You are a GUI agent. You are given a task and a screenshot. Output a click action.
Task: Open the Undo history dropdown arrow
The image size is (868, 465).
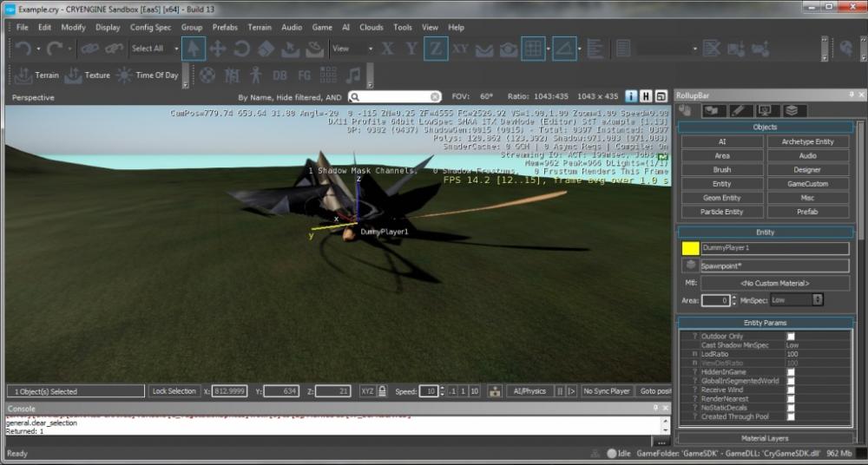38,49
